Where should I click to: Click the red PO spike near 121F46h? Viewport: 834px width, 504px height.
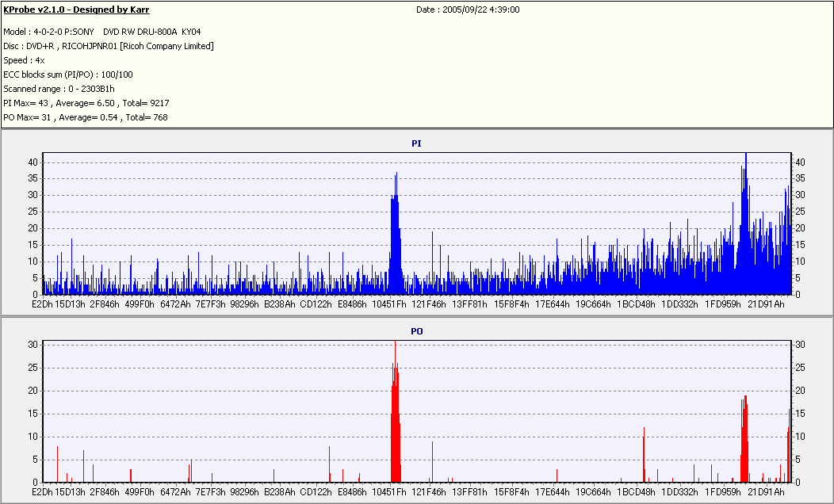pos(432,462)
